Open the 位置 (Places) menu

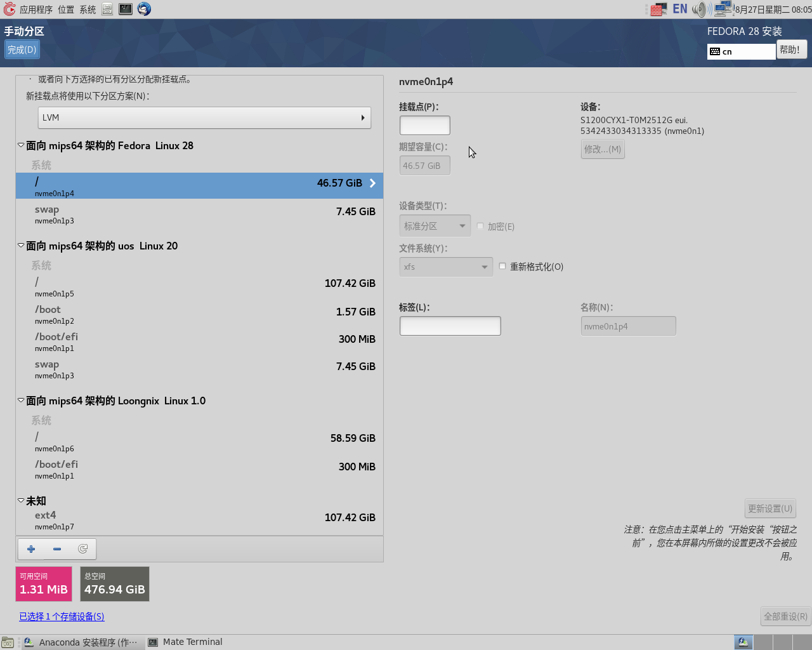tap(66, 10)
